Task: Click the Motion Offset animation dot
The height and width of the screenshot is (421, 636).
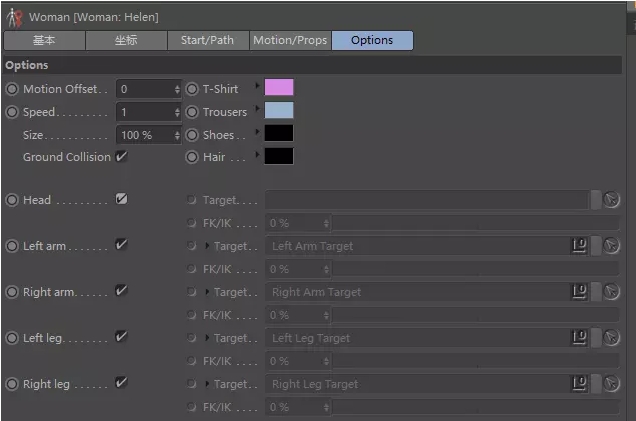Action: coord(12,89)
